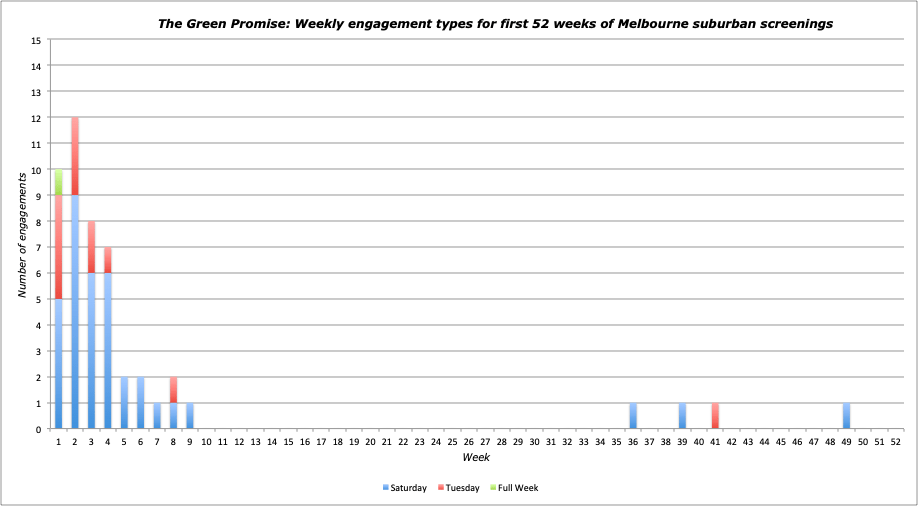Click the 'Number of engagements' y-axis title

tap(22, 234)
